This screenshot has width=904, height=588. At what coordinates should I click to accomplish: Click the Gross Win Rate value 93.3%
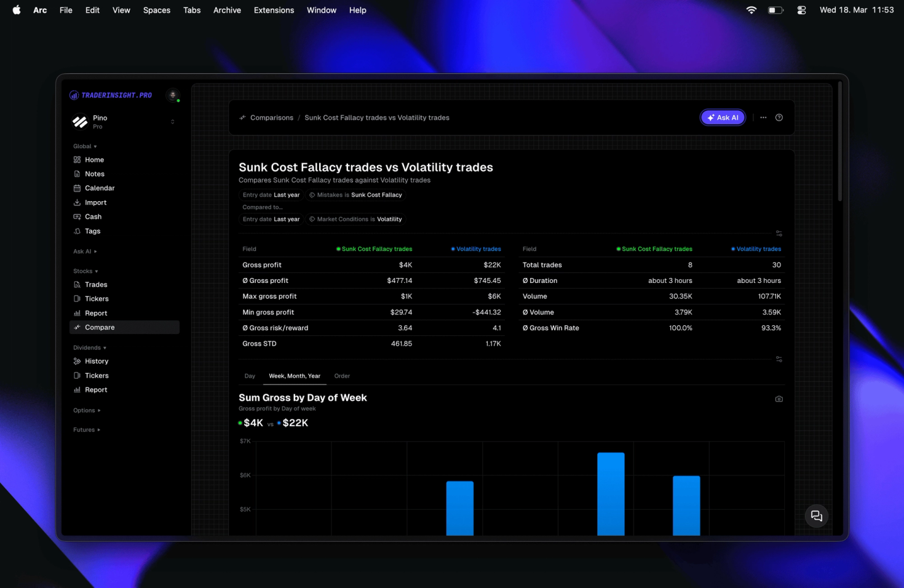[x=771, y=328]
